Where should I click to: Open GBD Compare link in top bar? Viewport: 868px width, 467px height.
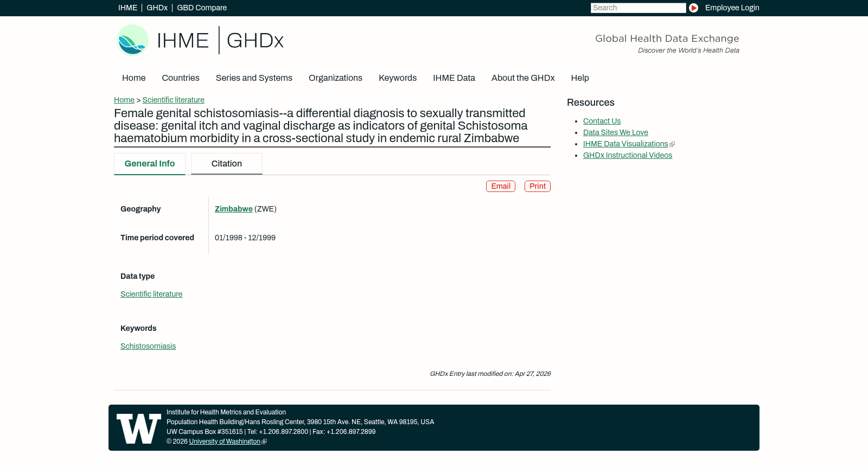[x=202, y=8]
